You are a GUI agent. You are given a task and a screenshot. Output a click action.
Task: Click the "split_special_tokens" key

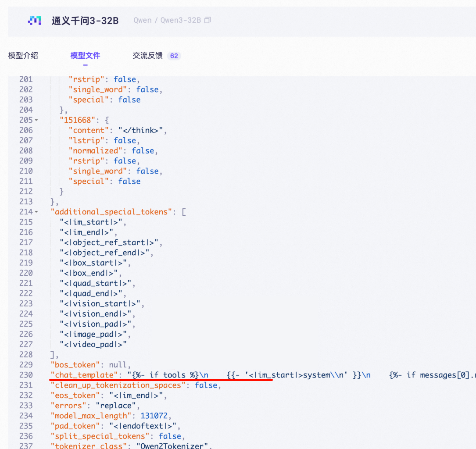pyautogui.click(x=100, y=436)
